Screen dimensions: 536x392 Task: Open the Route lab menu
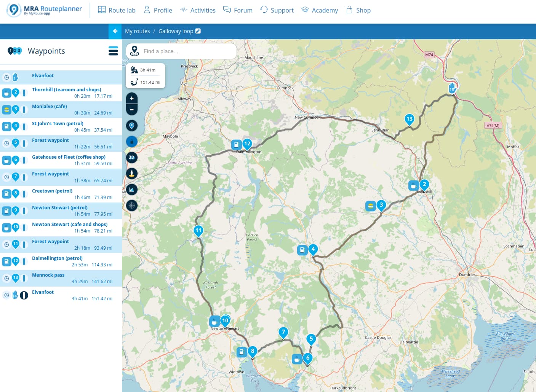pyautogui.click(x=117, y=10)
